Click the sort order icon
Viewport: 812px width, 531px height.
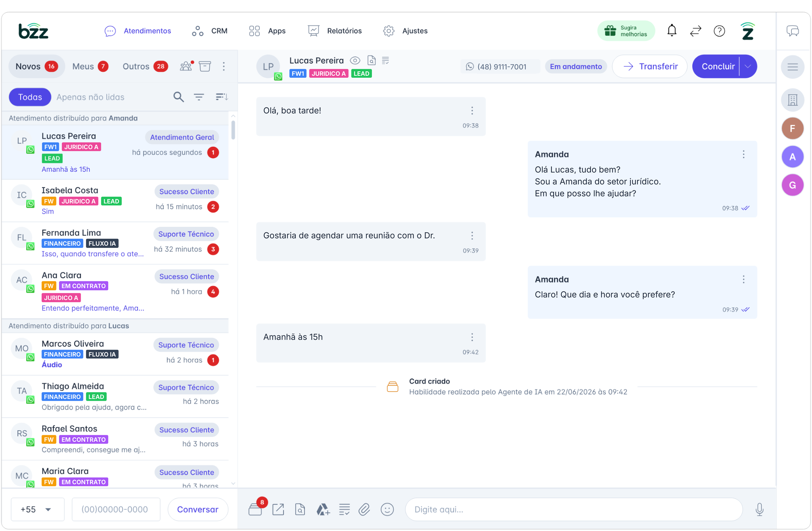[221, 97]
